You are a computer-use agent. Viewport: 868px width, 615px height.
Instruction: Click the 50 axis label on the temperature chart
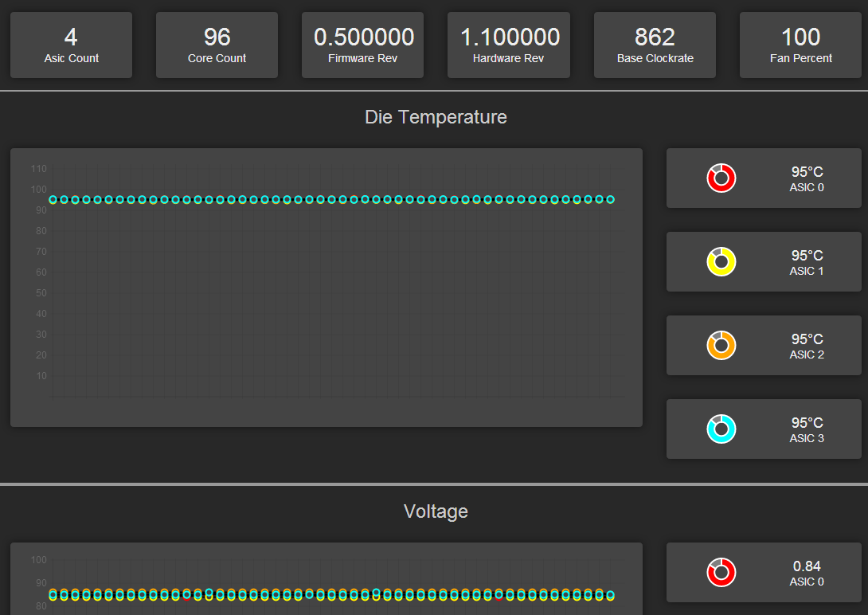point(41,293)
